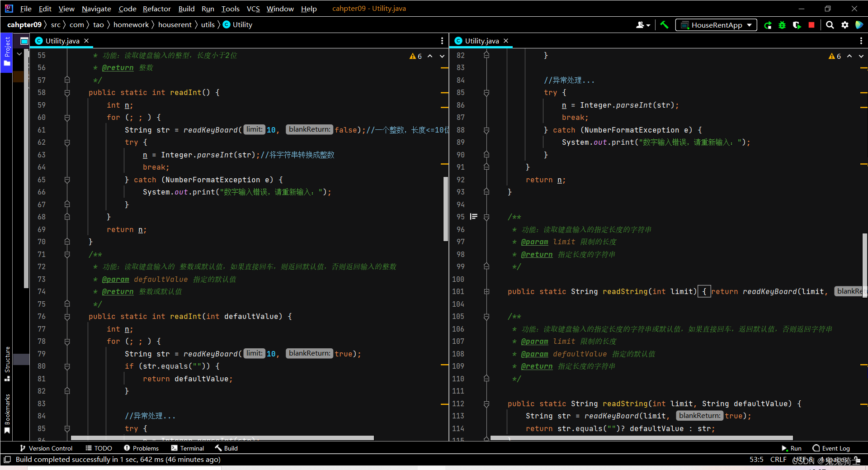Click the colorful JetBrains Space/toolbox icon
Viewport: 868px width, 470px height.
pyautogui.click(x=859, y=25)
